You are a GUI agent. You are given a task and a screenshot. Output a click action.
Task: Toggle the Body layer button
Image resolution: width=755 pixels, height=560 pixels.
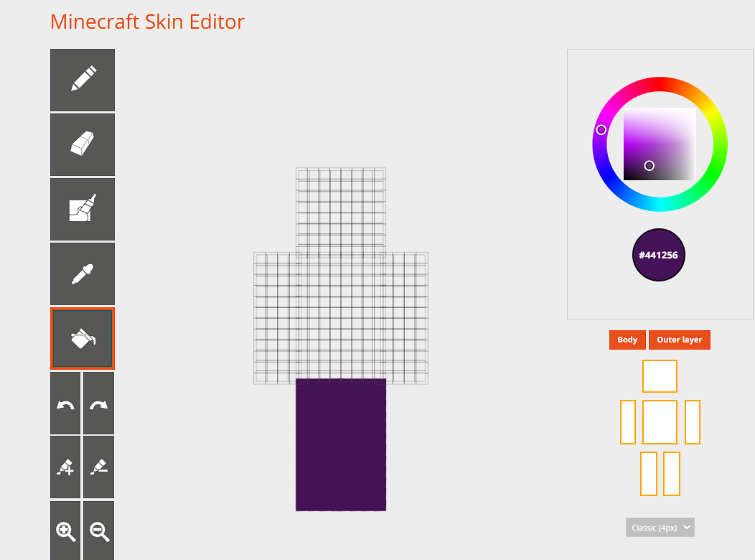click(x=627, y=340)
